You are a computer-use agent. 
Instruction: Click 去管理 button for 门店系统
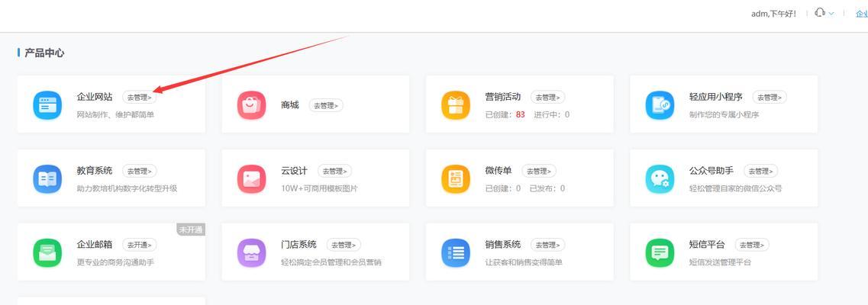(x=344, y=245)
